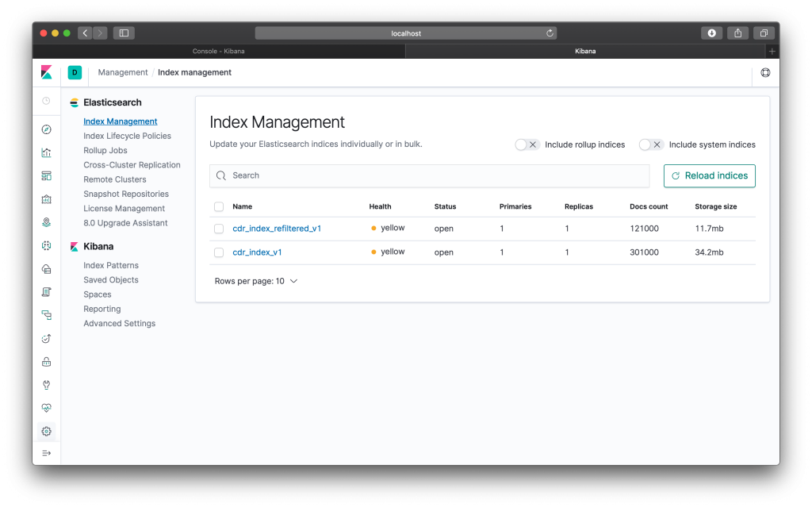
Task: Select the 34.2mb storage size cell
Action: pyautogui.click(x=710, y=252)
